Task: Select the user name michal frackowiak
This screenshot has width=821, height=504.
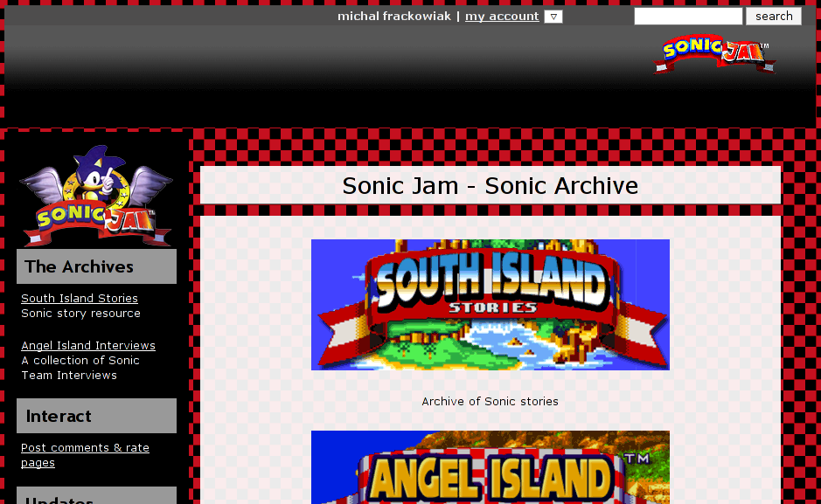Action: 393,17
